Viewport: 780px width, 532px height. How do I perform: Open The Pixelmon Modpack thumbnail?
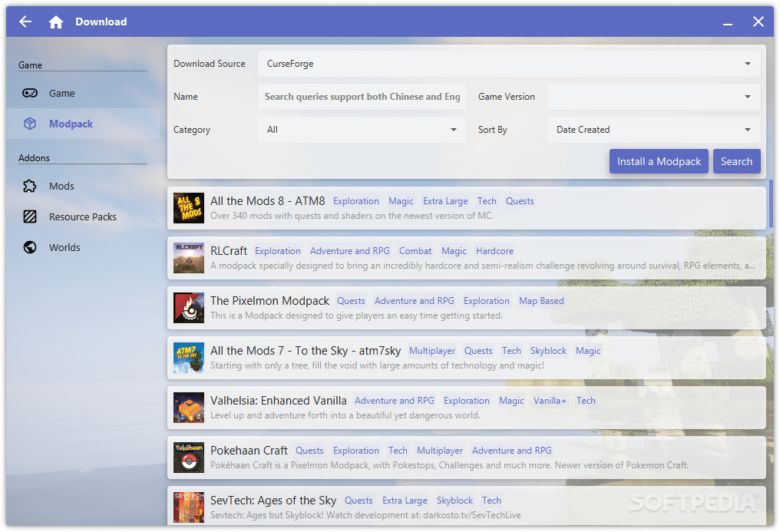189,307
